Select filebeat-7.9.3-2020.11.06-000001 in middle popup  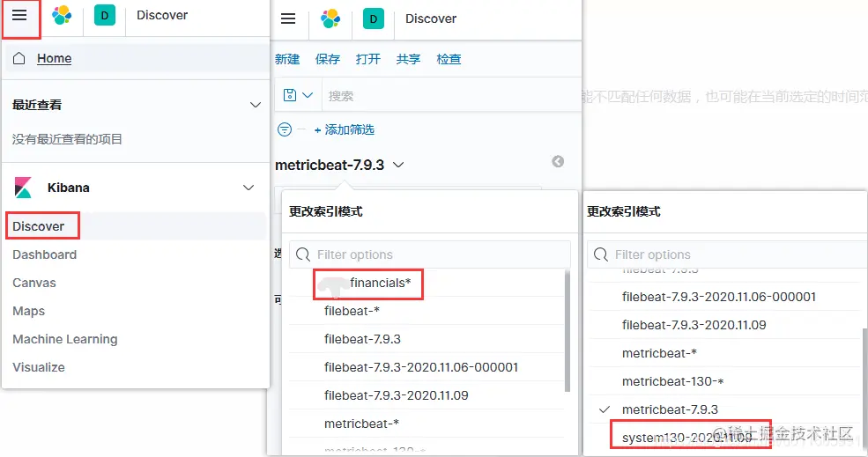(x=421, y=367)
